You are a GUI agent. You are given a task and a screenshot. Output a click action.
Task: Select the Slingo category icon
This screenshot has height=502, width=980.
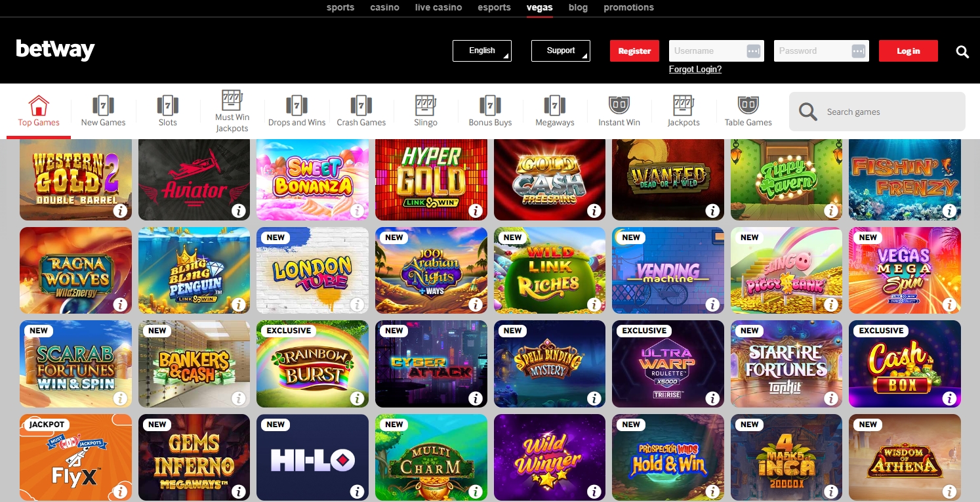(x=426, y=104)
